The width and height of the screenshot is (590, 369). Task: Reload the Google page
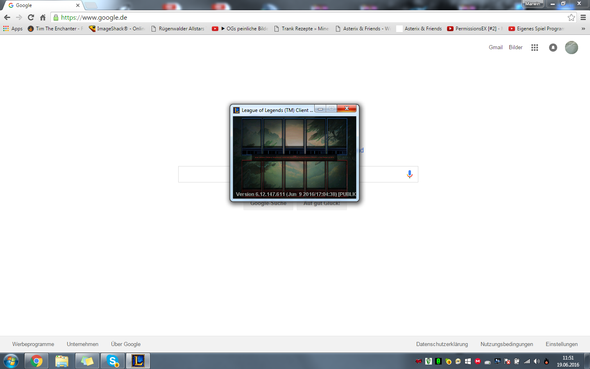(x=30, y=18)
